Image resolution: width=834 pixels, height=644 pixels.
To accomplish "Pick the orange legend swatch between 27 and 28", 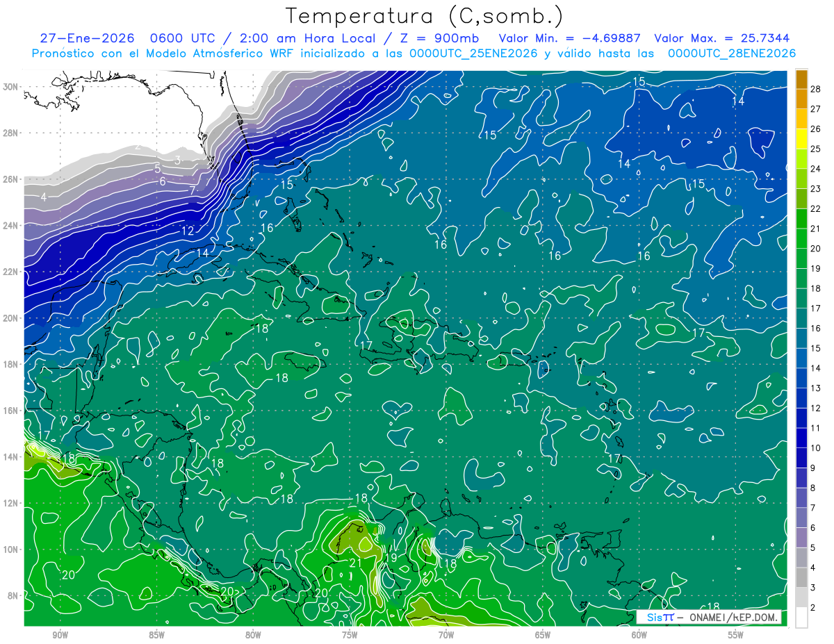I will point(801,99).
